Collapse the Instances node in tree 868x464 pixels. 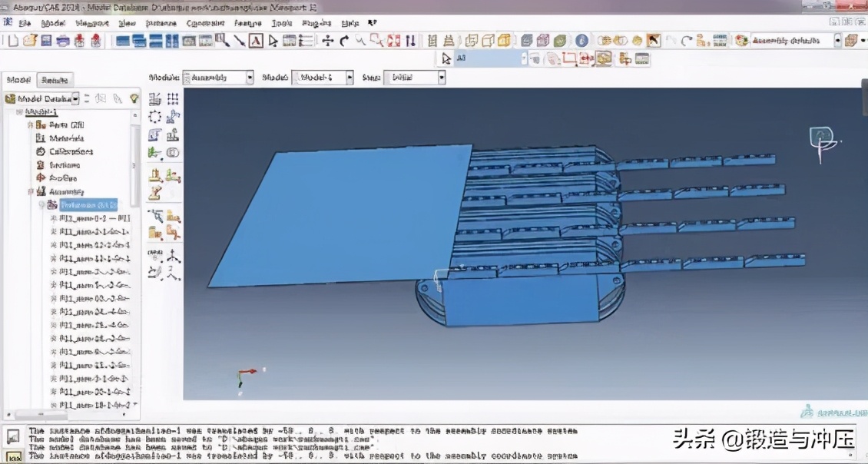tap(41, 205)
